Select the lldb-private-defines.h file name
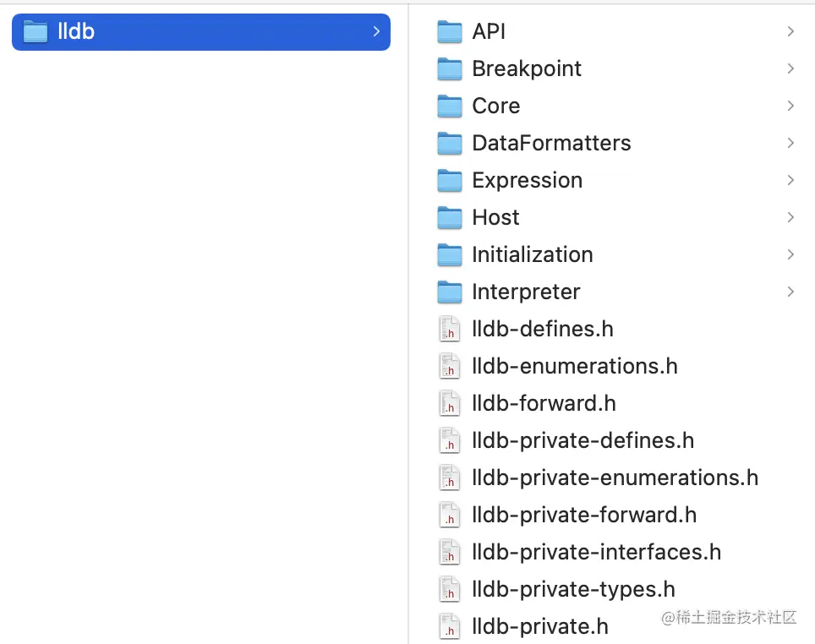The height and width of the screenshot is (644, 815). 583,440
